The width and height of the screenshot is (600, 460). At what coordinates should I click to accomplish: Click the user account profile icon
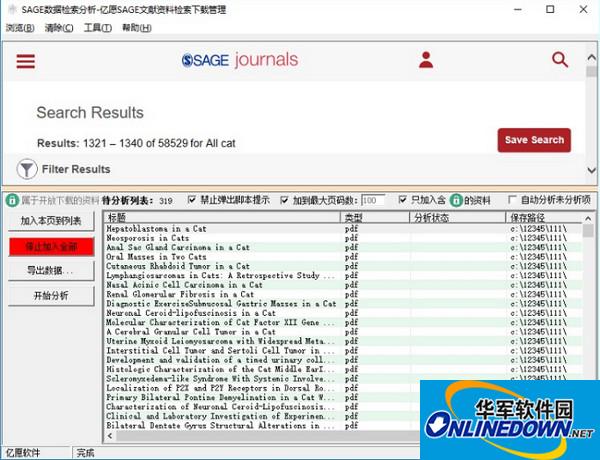pyautogui.click(x=426, y=60)
